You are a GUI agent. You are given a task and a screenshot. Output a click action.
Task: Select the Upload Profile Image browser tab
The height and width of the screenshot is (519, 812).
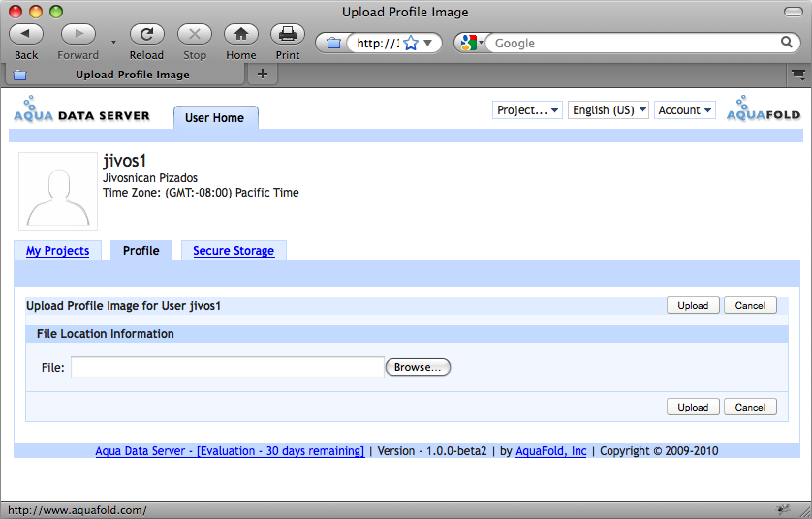(124, 75)
